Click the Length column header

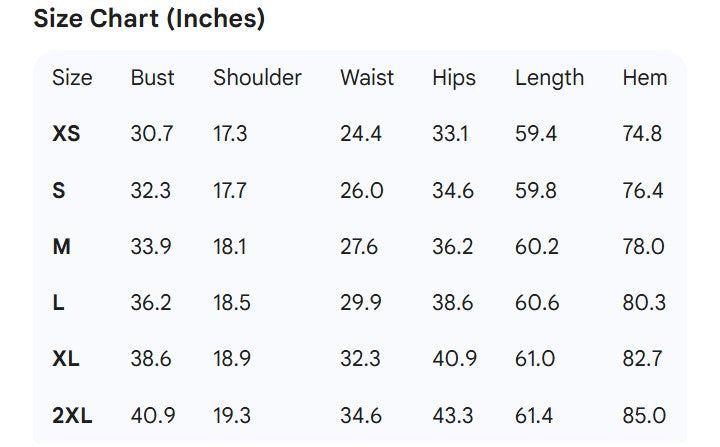(x=549, y=78)
